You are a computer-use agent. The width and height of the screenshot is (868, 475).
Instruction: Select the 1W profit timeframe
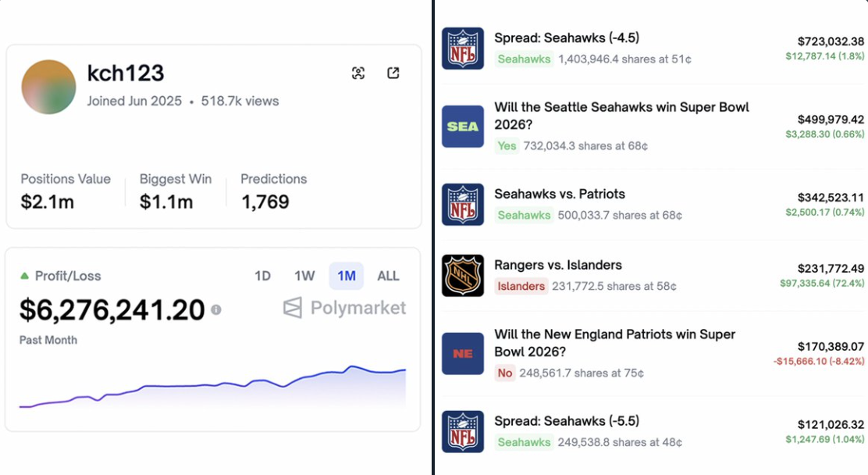click(x=304, y=276)
